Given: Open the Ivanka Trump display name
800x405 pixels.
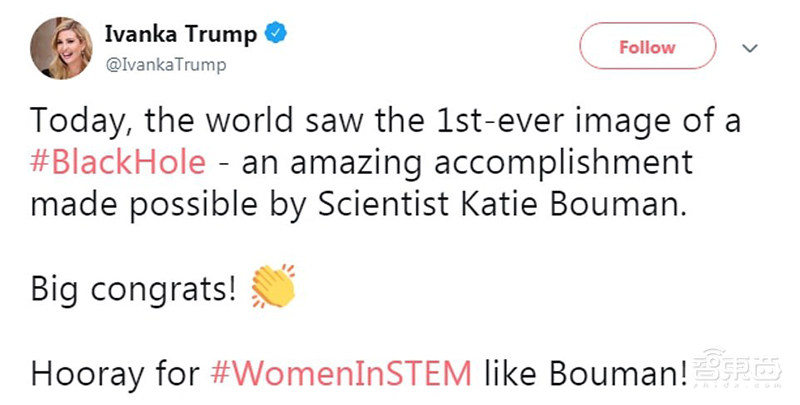Looking at the screenshot, I should (x=179, y=35).
